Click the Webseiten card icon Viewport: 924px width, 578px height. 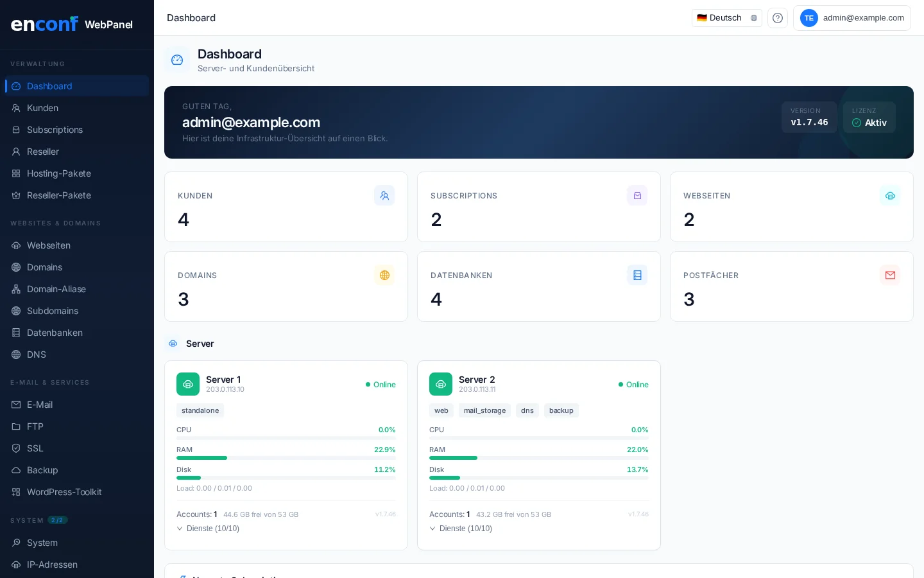click(890, 195)
